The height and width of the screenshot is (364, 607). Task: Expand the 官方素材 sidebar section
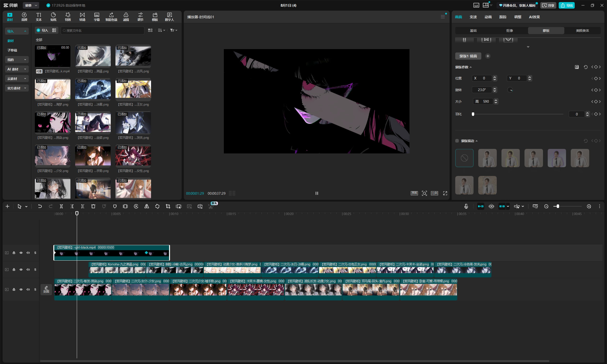(17, 88)
